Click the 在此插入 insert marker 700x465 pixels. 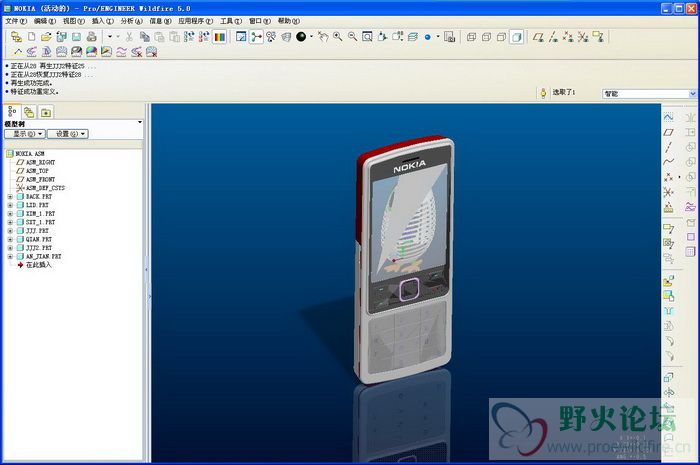pos(34,265)
